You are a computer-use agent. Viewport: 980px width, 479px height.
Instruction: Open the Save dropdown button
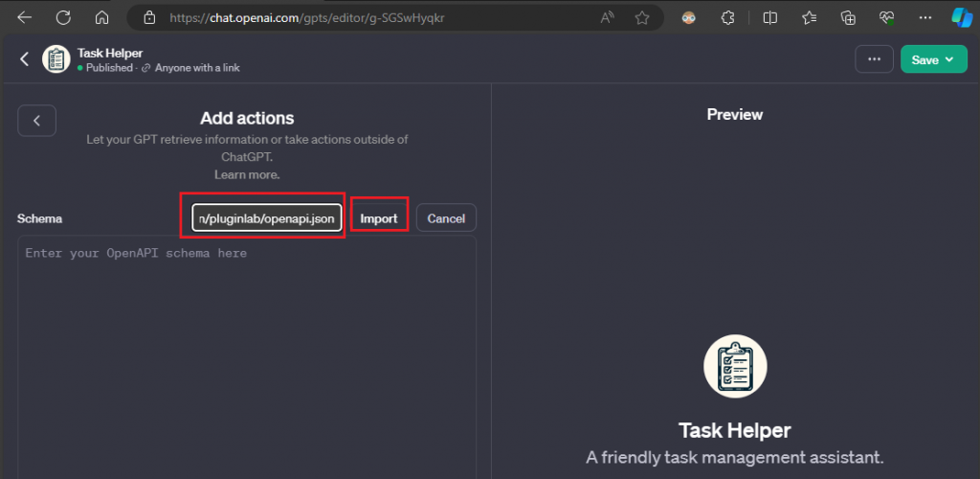coord(934,59)
